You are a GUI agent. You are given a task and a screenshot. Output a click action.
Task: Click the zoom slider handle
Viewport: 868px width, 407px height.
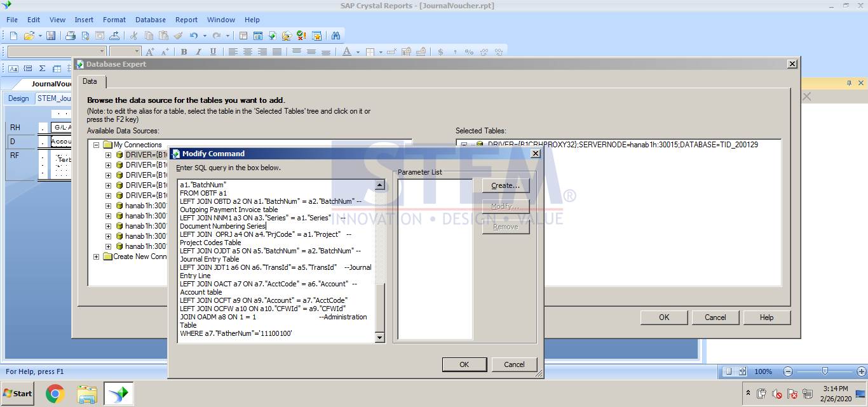click(x=825, y=371)
